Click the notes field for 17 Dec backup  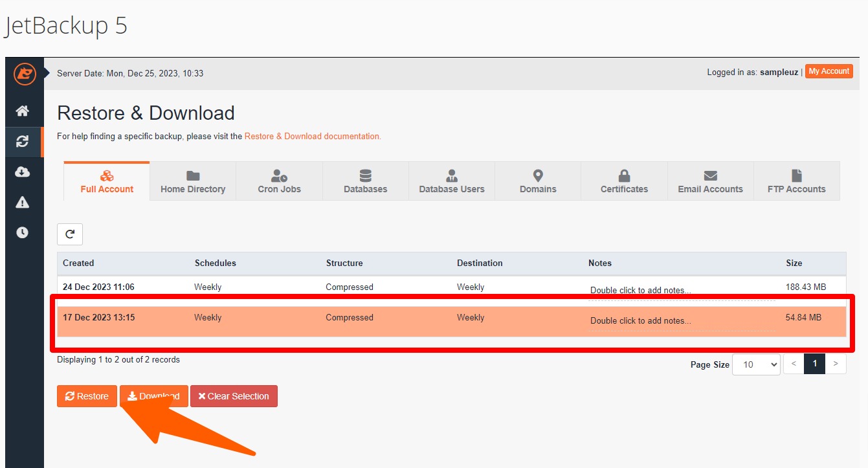point(682,320)
